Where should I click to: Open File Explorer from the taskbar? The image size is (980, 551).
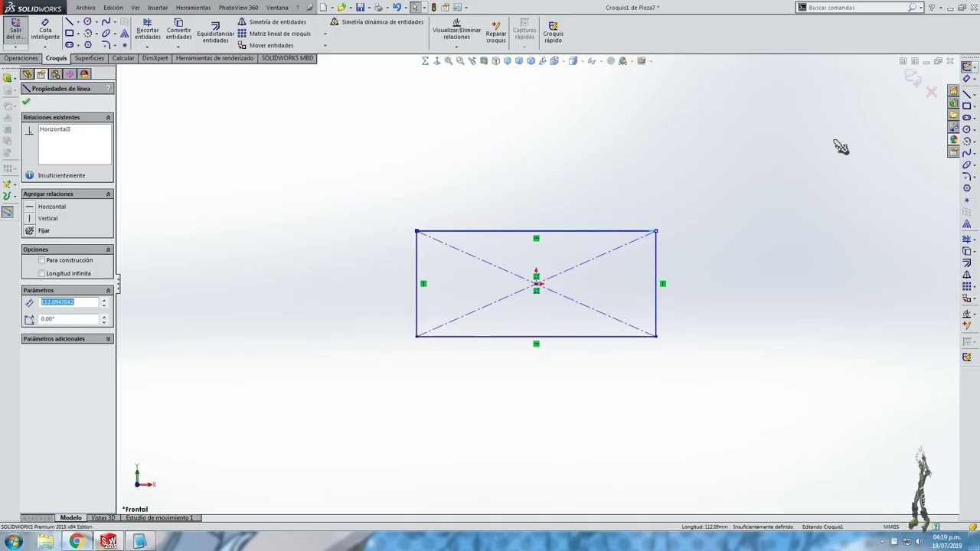[45, 542]
